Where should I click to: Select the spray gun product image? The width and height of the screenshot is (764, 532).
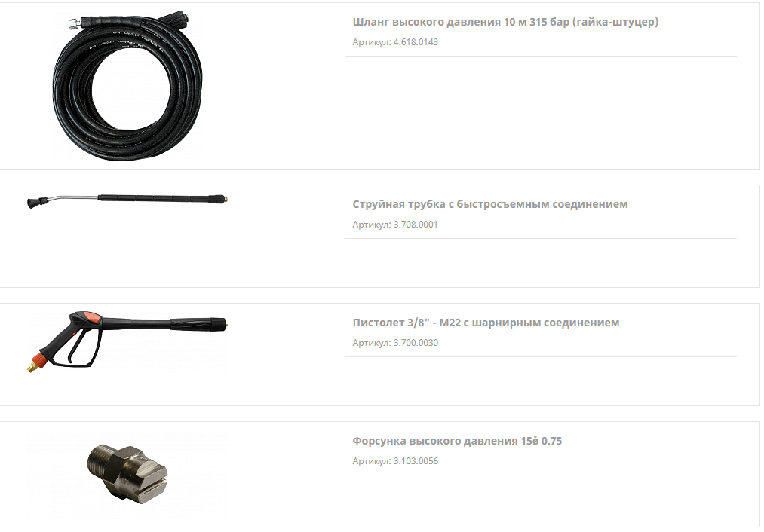coord(127,341)
